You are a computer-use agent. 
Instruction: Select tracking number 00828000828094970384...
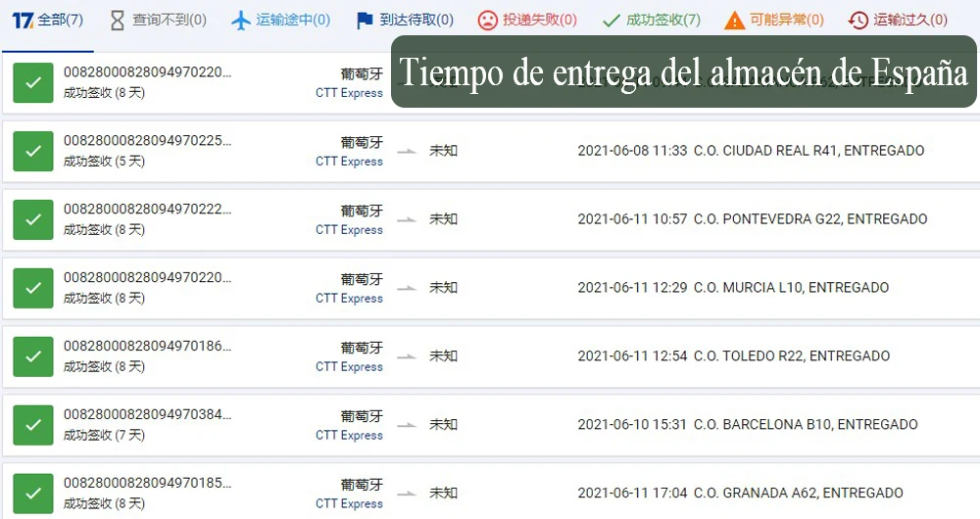(x=148, y=414)
